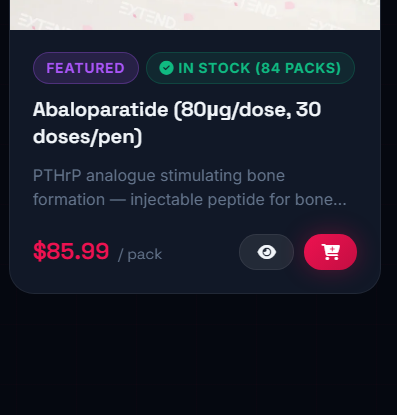Open the Abaloparatide product title link
397x415 pixels.
(177, 123)
